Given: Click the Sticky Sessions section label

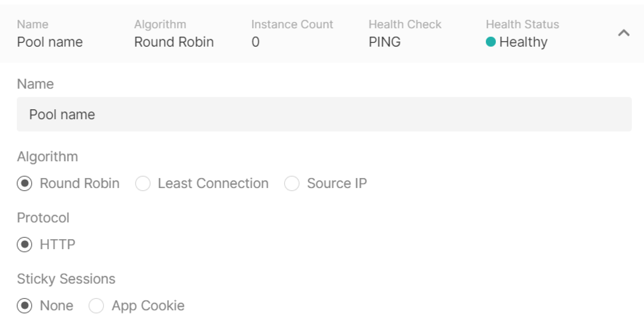Looking at the screenshot, I should [x=66, y=279].
